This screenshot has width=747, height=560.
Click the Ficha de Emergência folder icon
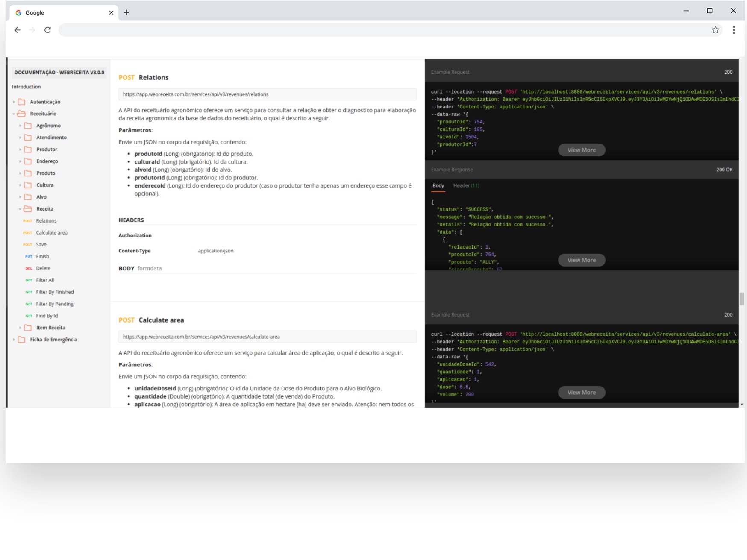21,340
